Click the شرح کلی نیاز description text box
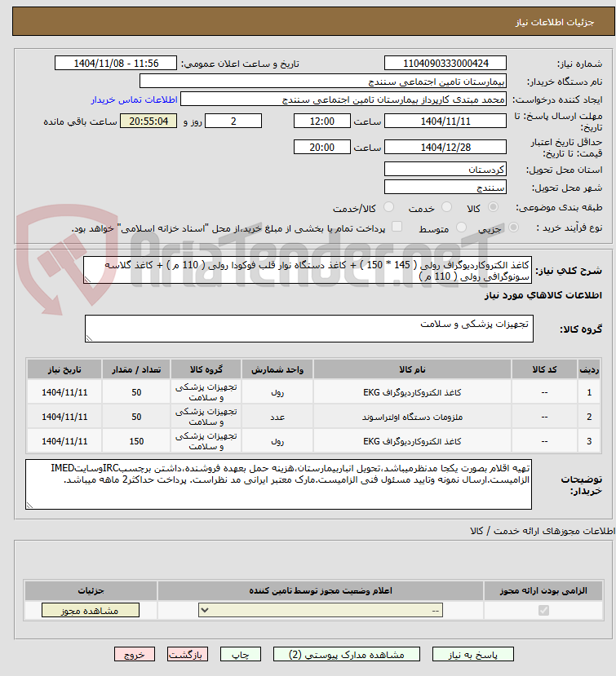 point(307,270)
